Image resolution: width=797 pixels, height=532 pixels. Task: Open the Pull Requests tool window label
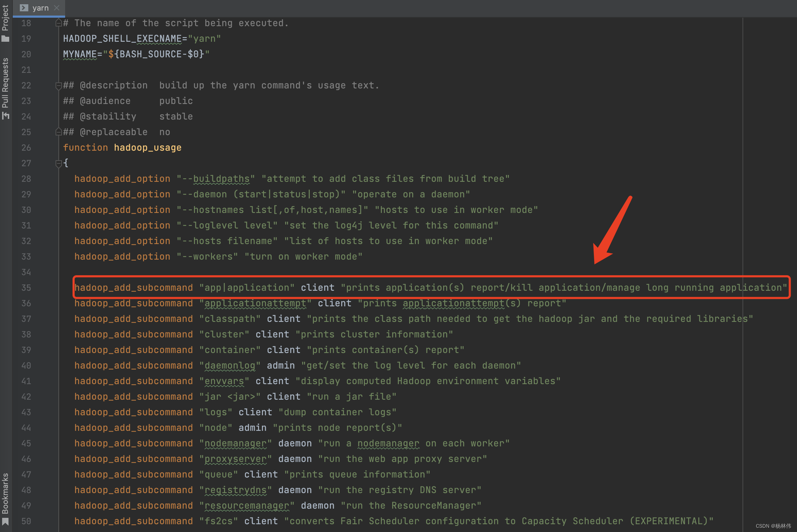coord(5,83)
